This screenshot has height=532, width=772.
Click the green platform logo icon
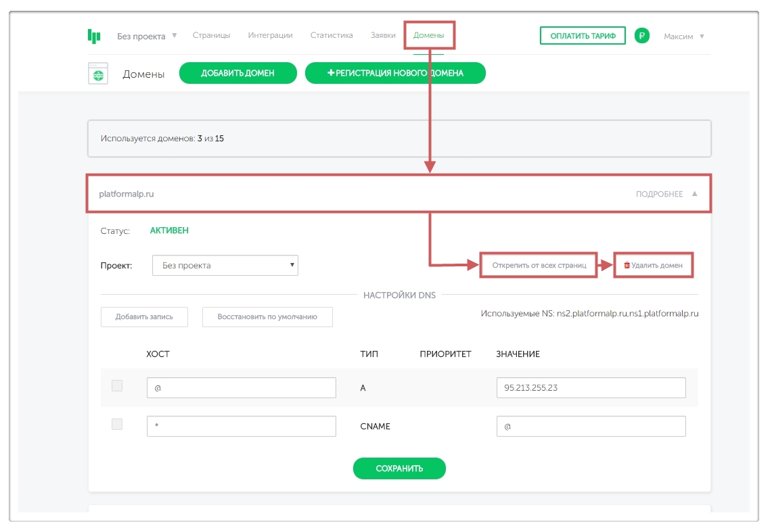coord(94,36)
